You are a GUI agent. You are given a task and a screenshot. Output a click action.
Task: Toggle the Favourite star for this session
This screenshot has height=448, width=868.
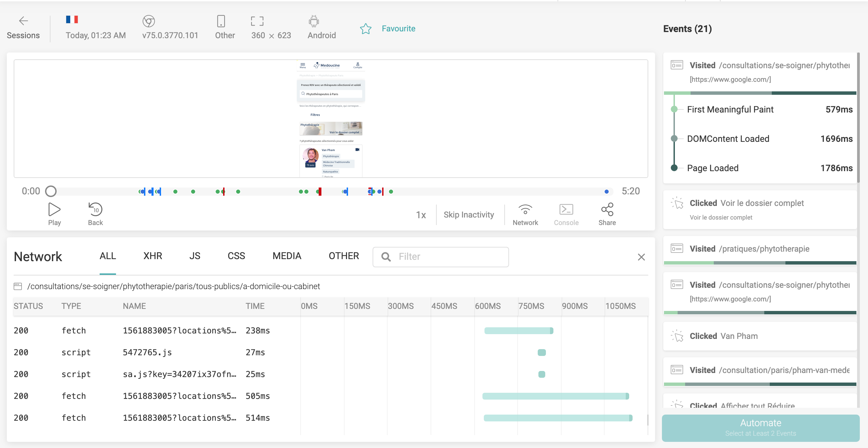(x=366, y=29)
